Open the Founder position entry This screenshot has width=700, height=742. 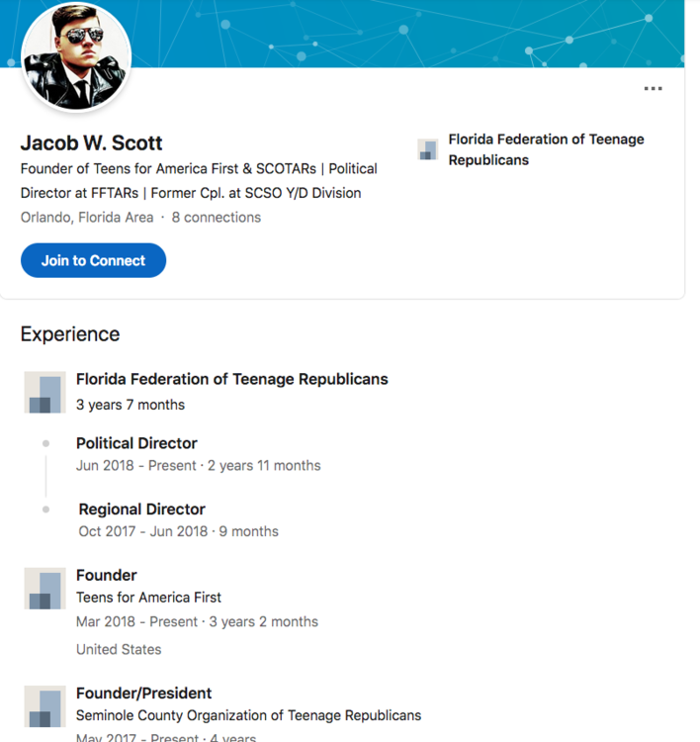click(106, 575)
